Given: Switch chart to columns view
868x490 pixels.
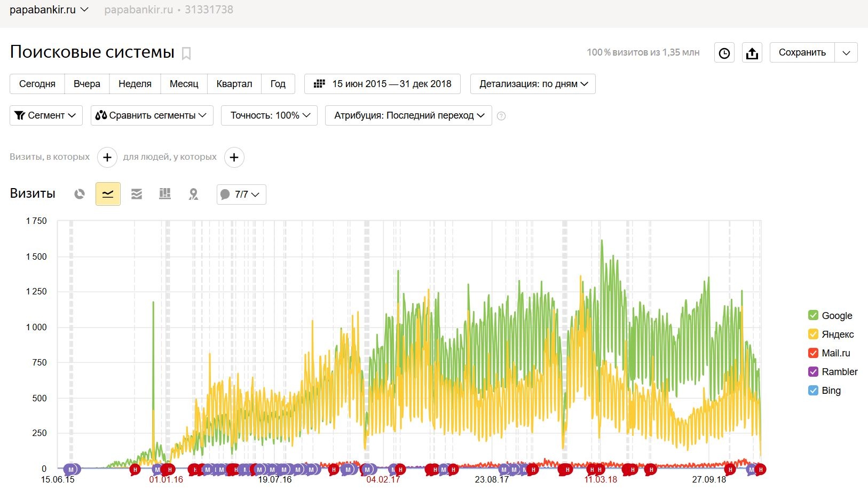Looking at the screenshot, I should [165, 194].
